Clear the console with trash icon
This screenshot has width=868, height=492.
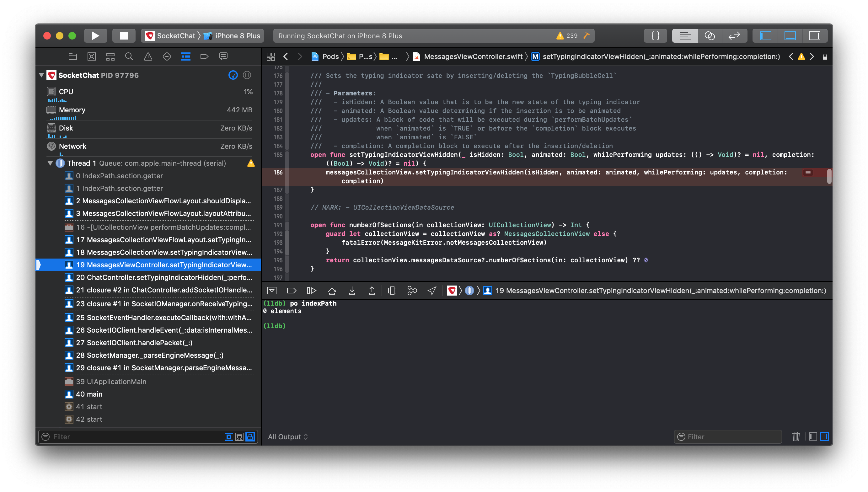pyautogui.click(x=796, y=436)
